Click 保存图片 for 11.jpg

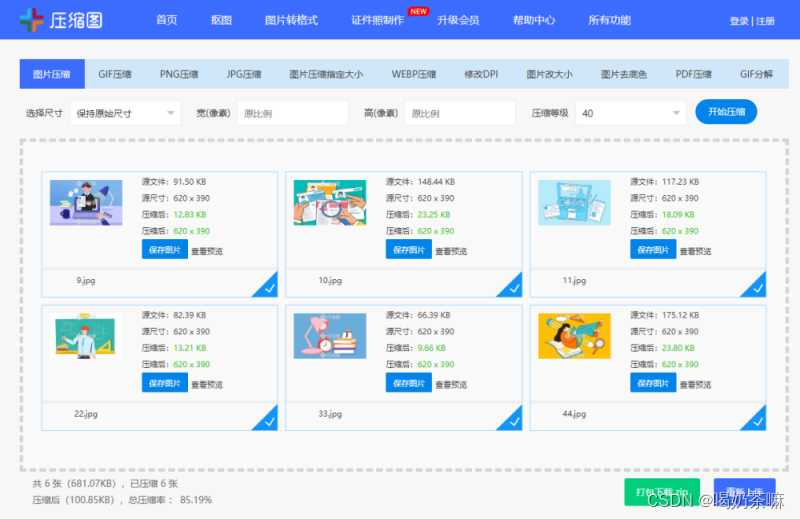coord(653,250)
